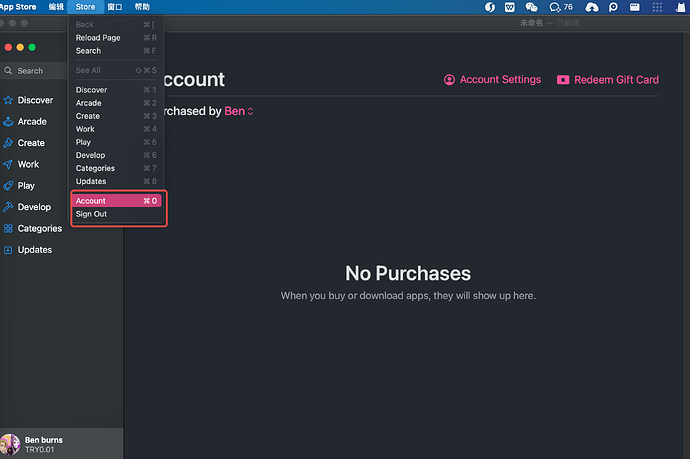Image resolution: width=690 pixels, height=459 pixels.
Task: Choose Arcade in the Store menu
Action: click(116, 103)
